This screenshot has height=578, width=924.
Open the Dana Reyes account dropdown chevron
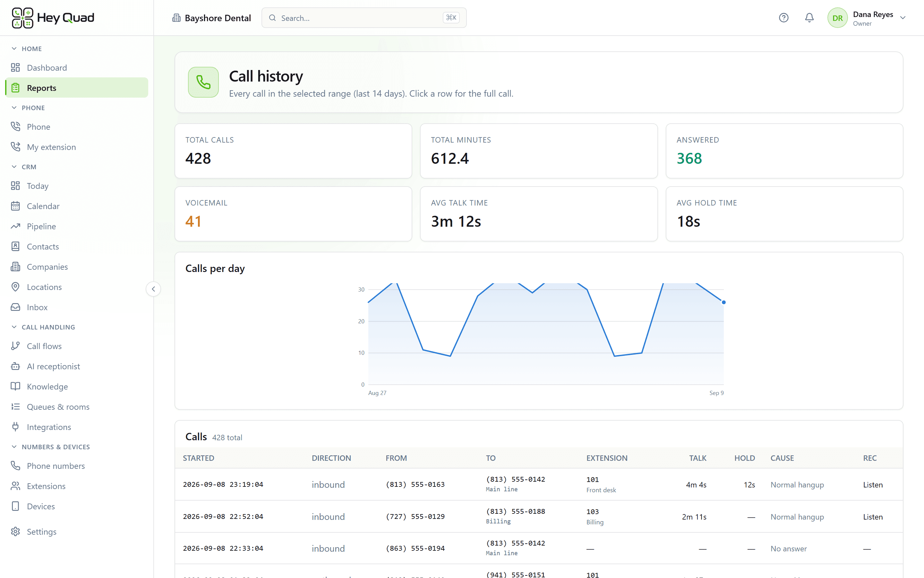coord(903,18)
